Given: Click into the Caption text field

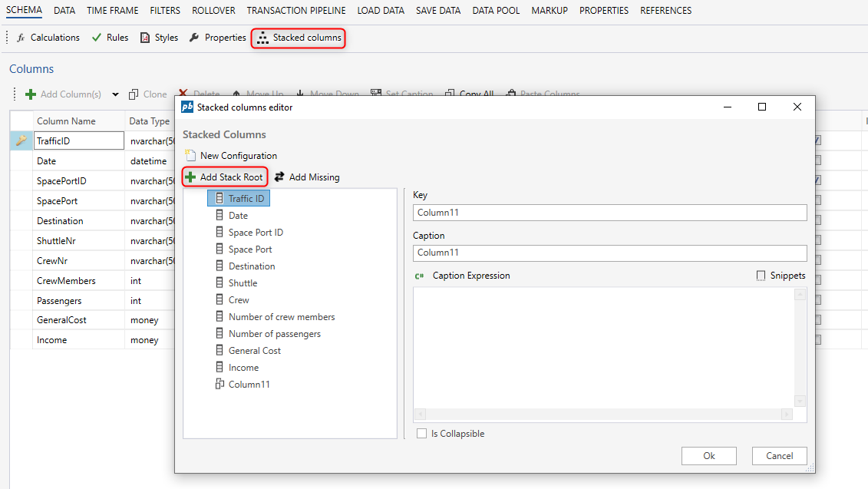Looking at the screenshot, I should 609,253.
